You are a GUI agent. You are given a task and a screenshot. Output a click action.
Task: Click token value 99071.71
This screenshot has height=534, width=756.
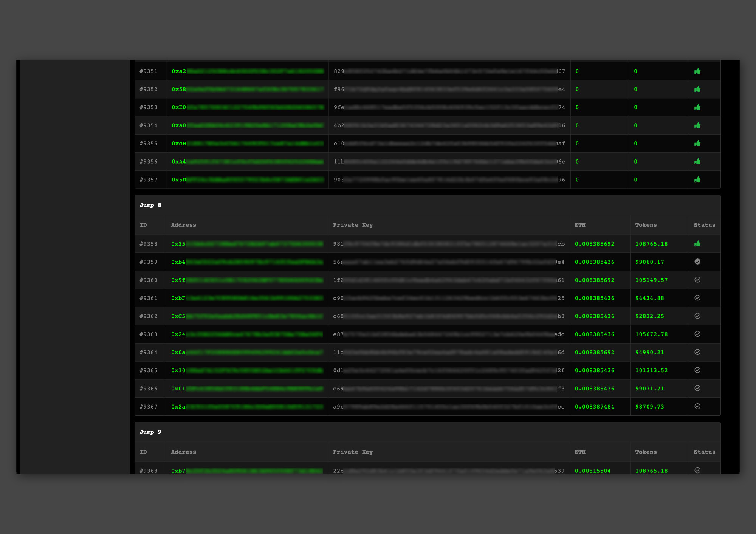[649, 389]
